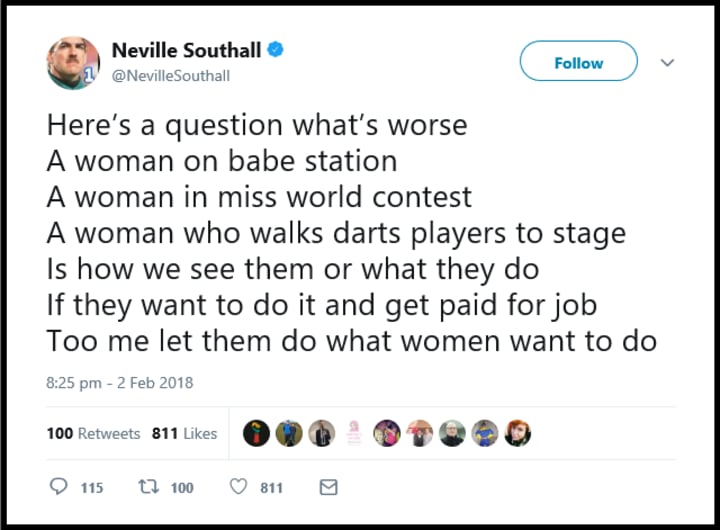The width and height of the screenshot is (720, 530).
Task: Click the 811 count beside the heart
Action: (271, 487)
